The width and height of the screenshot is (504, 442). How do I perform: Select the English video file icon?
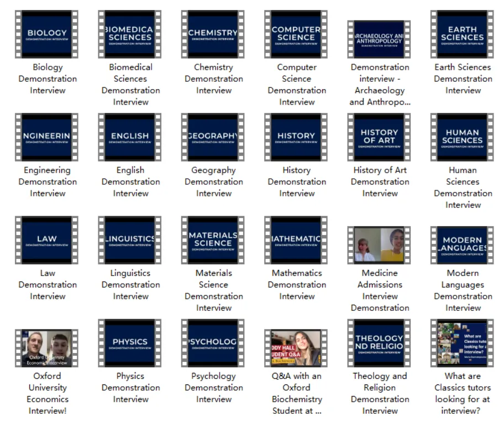coord(130,137)
